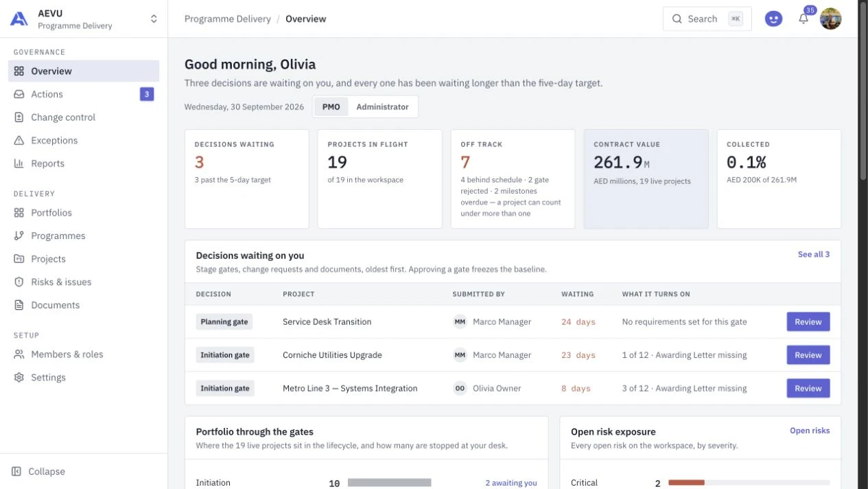The width and height of the screenshot is (868, 489).
Task: Click the Critical risk severity bar
Action: pos(749,483)
